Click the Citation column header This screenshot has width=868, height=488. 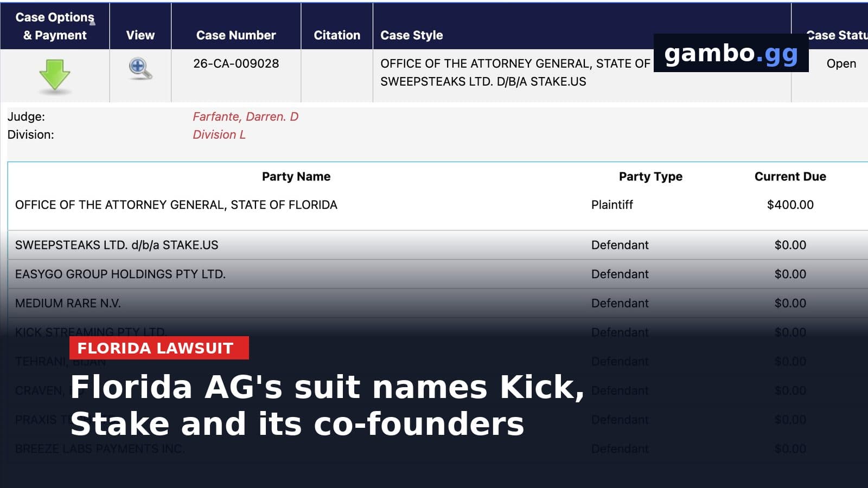click(x=337, y=35)
